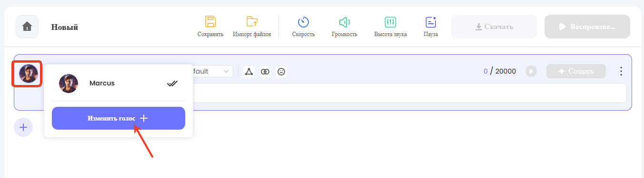Open Высота звука pitch setting

390,27
